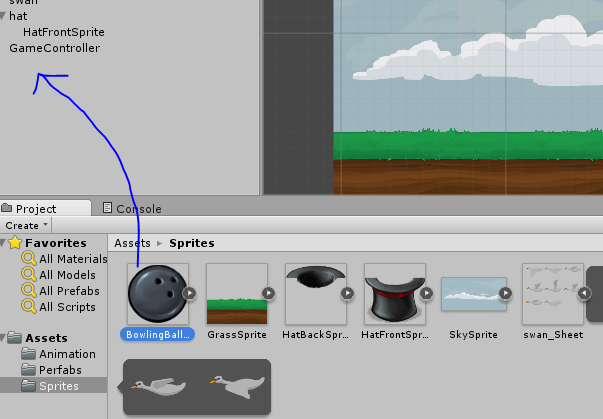Click the All Prefabs search icon
The width and height of the screenshot is (603, 419).
(x=29, y=291)
